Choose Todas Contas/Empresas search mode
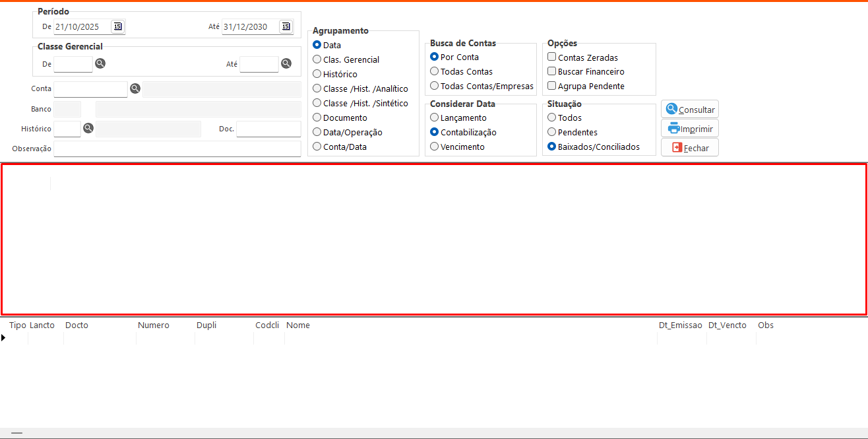This screenshot has width=868, height=439. click(x=435, y=86)
